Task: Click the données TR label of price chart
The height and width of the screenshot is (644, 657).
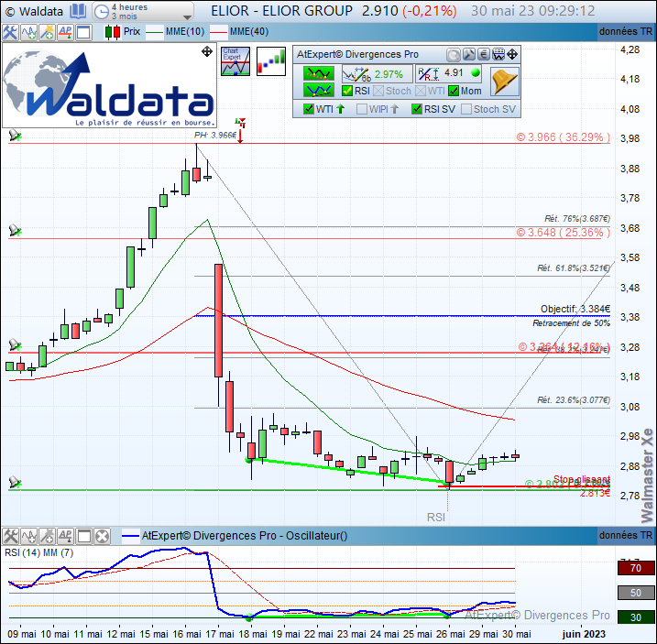Action: point(626,32)
